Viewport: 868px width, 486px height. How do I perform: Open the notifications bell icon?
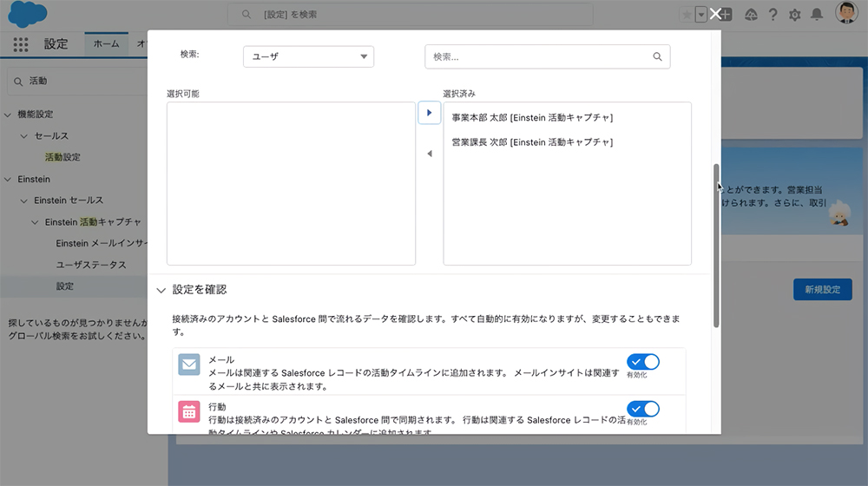[817, 15]
